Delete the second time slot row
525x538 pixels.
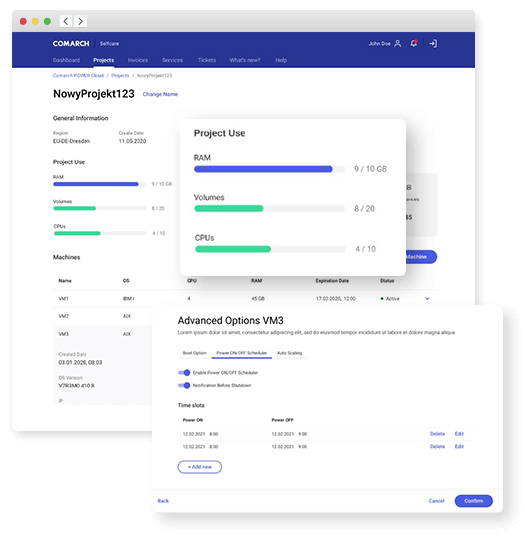(x=437, y=446)
